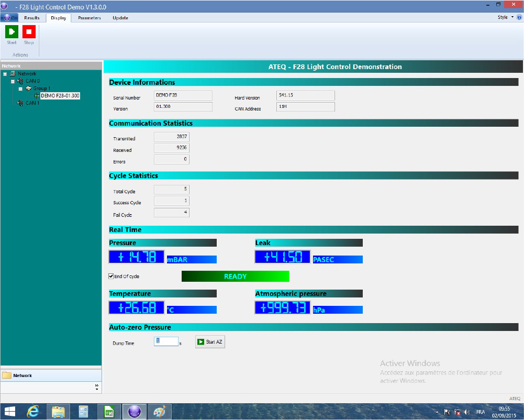Viewport: 524px width, 420px height.
Task: Collapse the Group 1 tree node
Action: pos(20,89)
